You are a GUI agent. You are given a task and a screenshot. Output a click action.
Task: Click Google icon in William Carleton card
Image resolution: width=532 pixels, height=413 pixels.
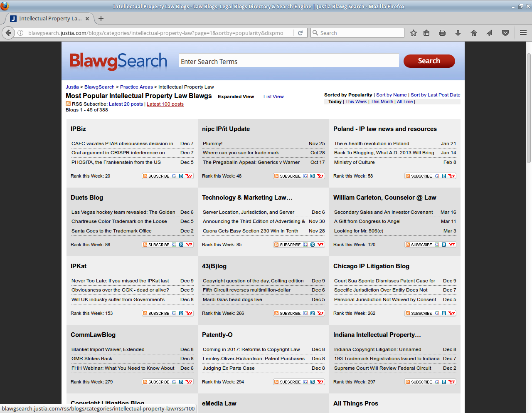coord(437,245)
